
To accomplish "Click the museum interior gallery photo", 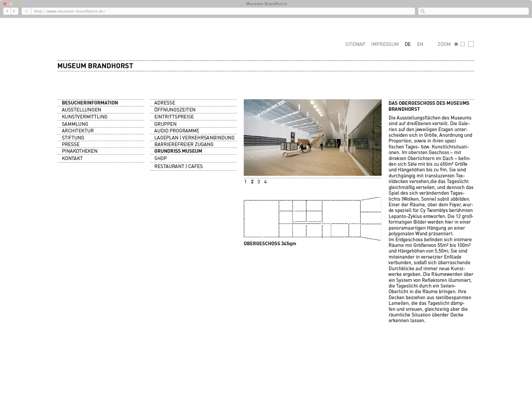I will [313, 137].
